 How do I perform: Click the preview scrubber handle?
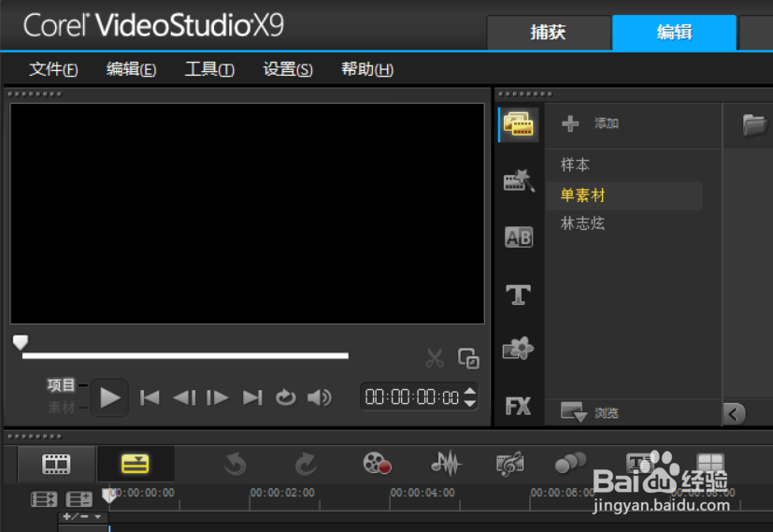pos(21,342)
